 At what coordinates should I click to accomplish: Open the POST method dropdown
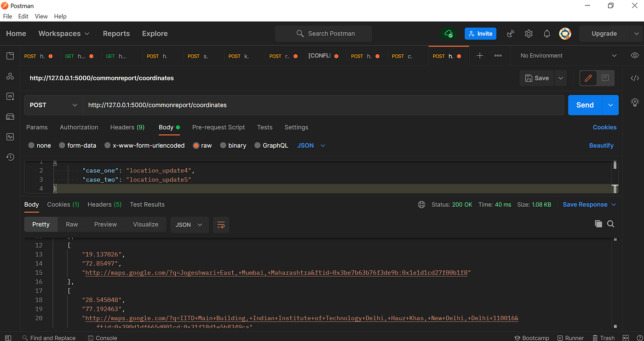click(x=53, y=105)
